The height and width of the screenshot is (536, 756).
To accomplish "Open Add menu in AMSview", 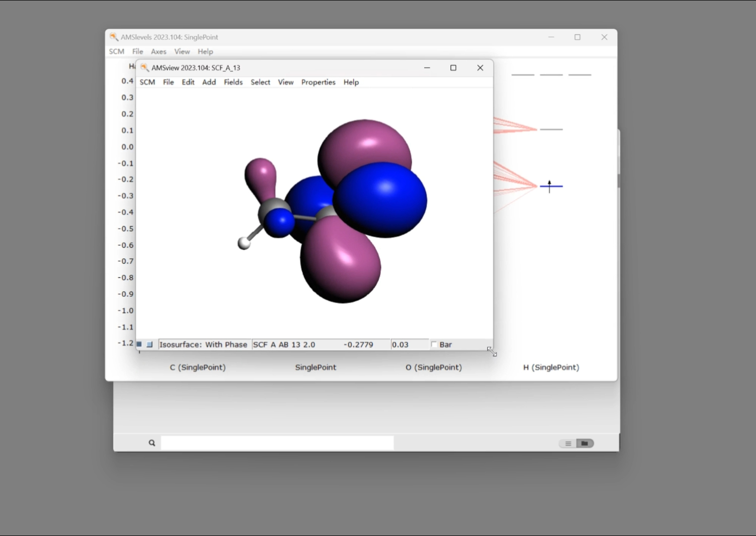I will coord(209,82).
